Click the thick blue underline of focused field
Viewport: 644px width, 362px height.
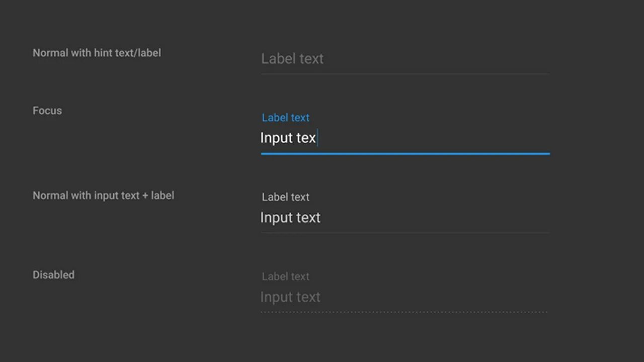coord(405,153)
